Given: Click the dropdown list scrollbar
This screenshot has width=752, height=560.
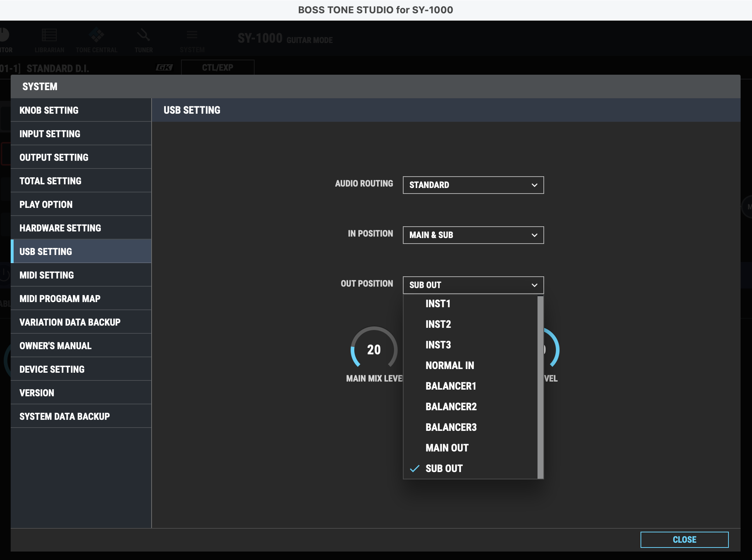Looking at the screenshot, I should pyautogui.click(x=540, y=386).
